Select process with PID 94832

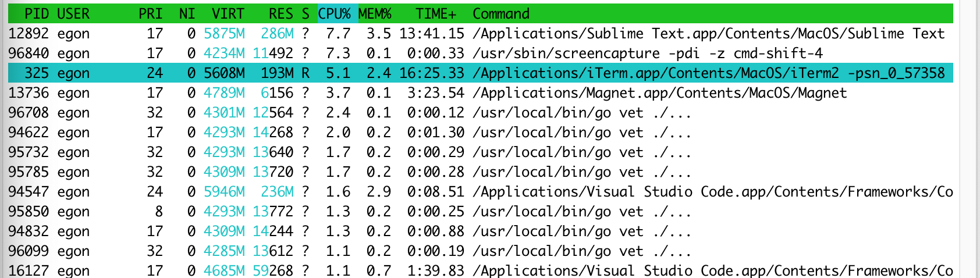click(29, 231)
